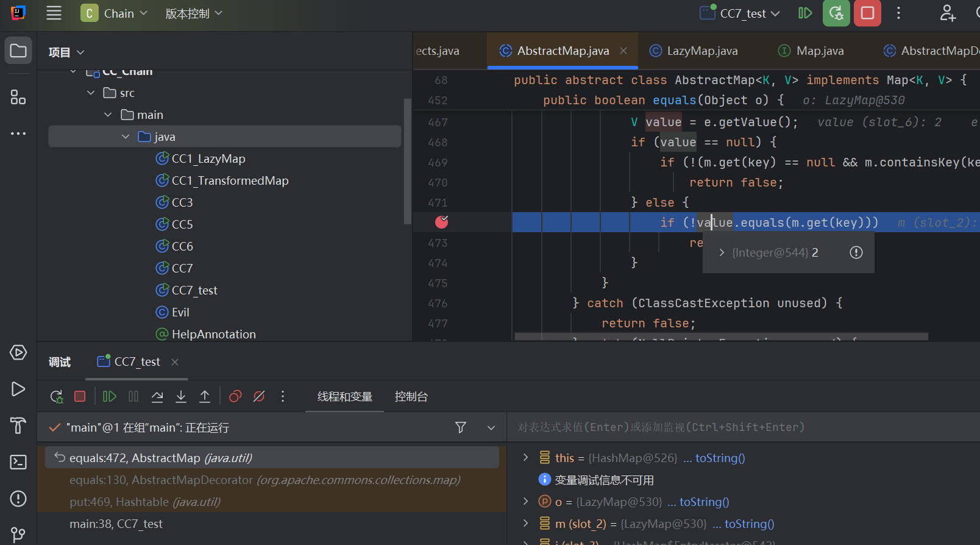980x545 pixels.
Task: Switch to LazyMap.java tab
Action: pyautogui.click(x=694, y=51)
